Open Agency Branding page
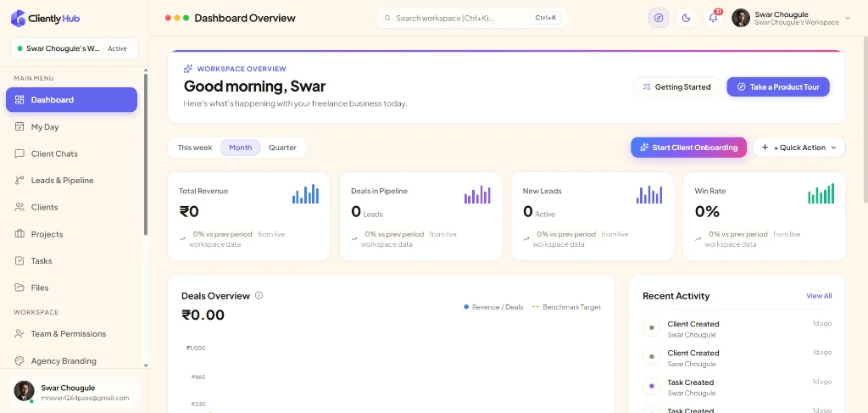Viewport: 868px width, 413px height. (71, 361)
